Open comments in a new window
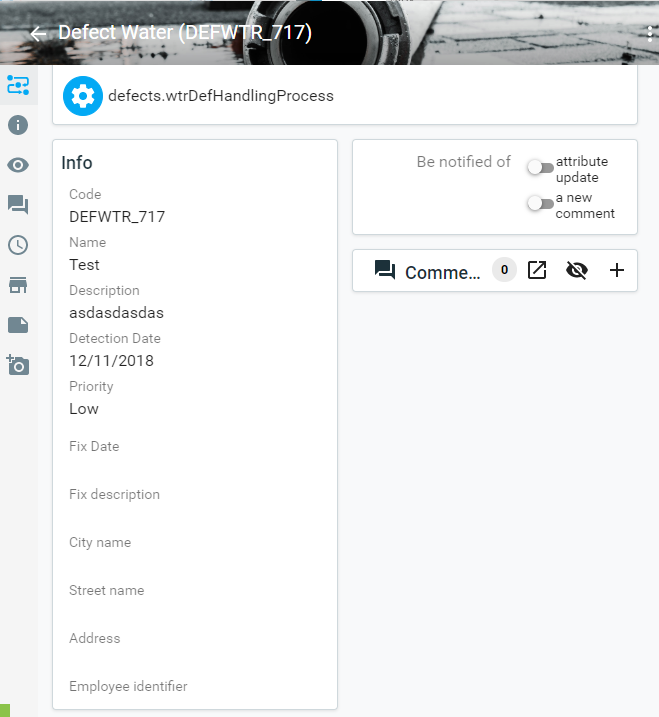Viewport: 659px width, 717px height. click(x=537, y=270)
